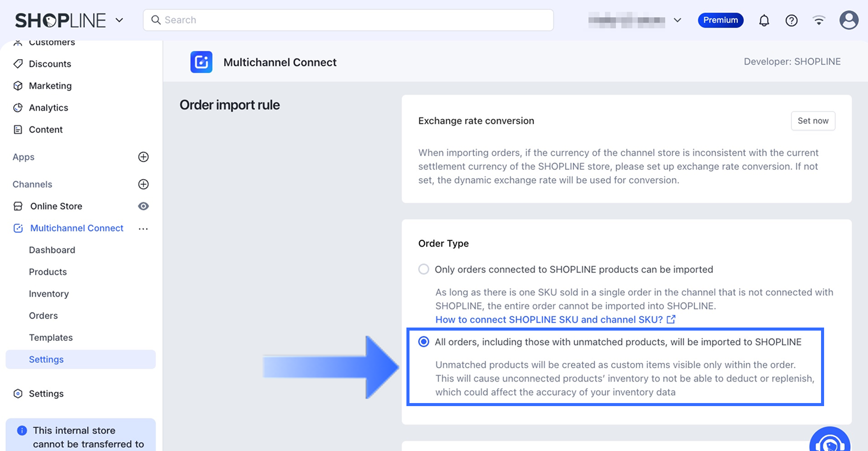Go to Templates in the sidebar
The image size is (868, 451).
[x=51, y=338]
